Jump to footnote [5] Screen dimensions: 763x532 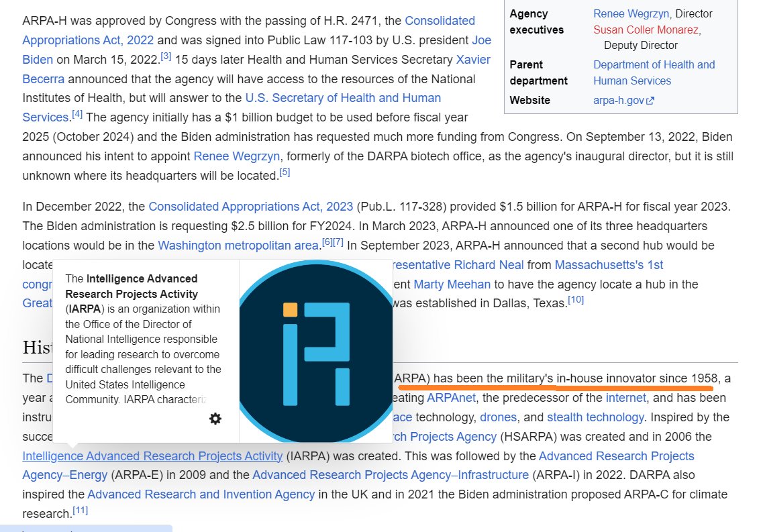285,172
